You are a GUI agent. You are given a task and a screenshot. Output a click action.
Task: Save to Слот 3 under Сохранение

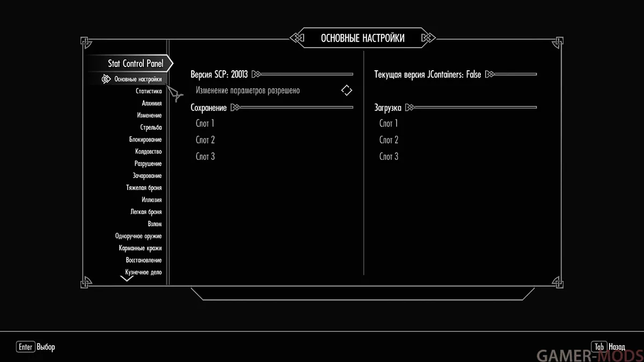(205, 157)
